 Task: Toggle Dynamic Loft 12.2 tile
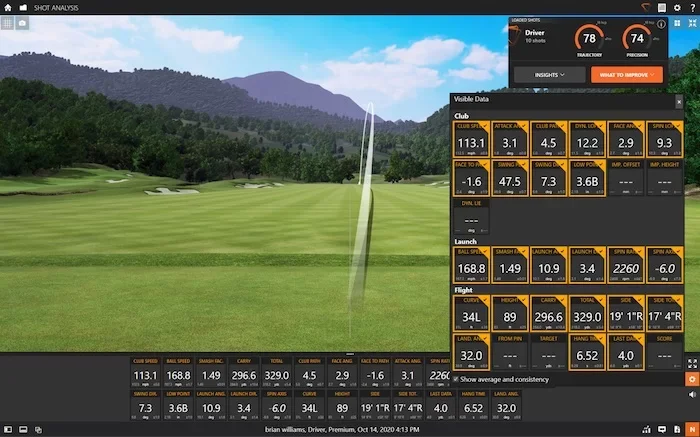tap(587, 139)
